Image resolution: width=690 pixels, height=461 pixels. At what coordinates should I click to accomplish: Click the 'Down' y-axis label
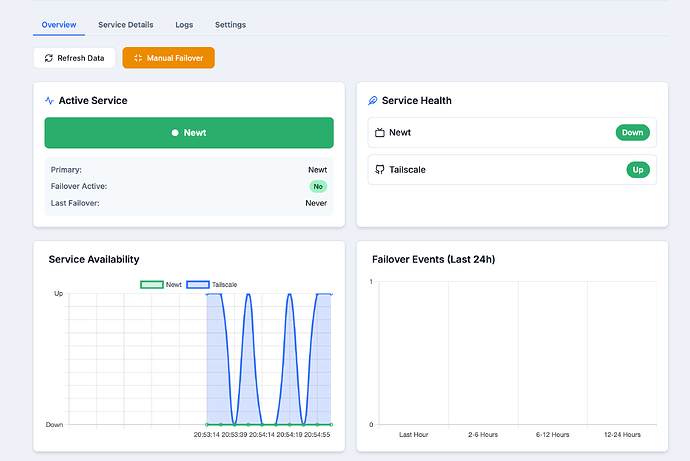pyautogui.click(x=55, y=424)
